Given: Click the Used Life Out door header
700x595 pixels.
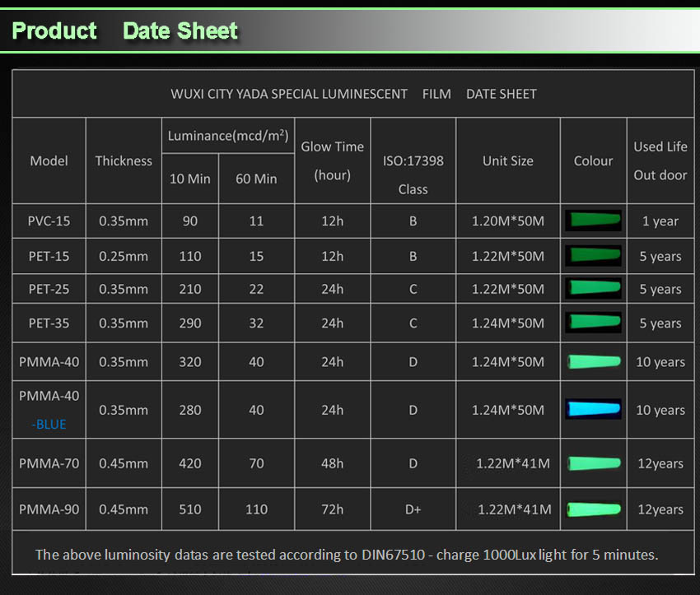Looking at the screenshot, I should coord(660,160).
